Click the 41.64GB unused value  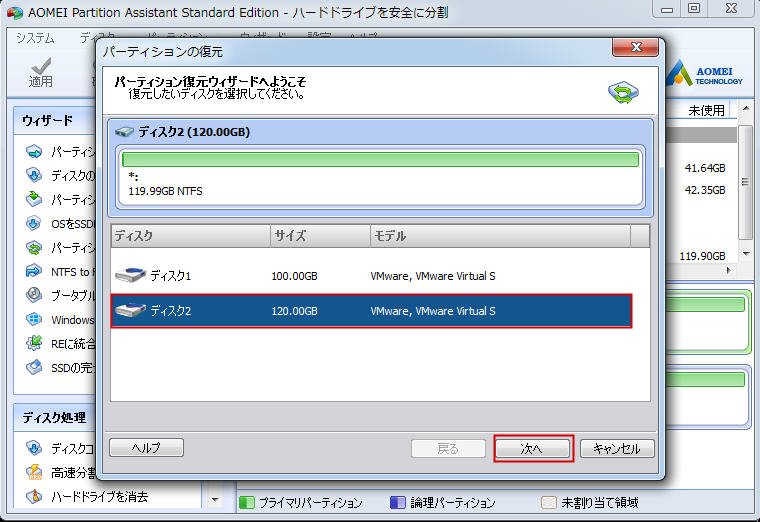[705, 168]
